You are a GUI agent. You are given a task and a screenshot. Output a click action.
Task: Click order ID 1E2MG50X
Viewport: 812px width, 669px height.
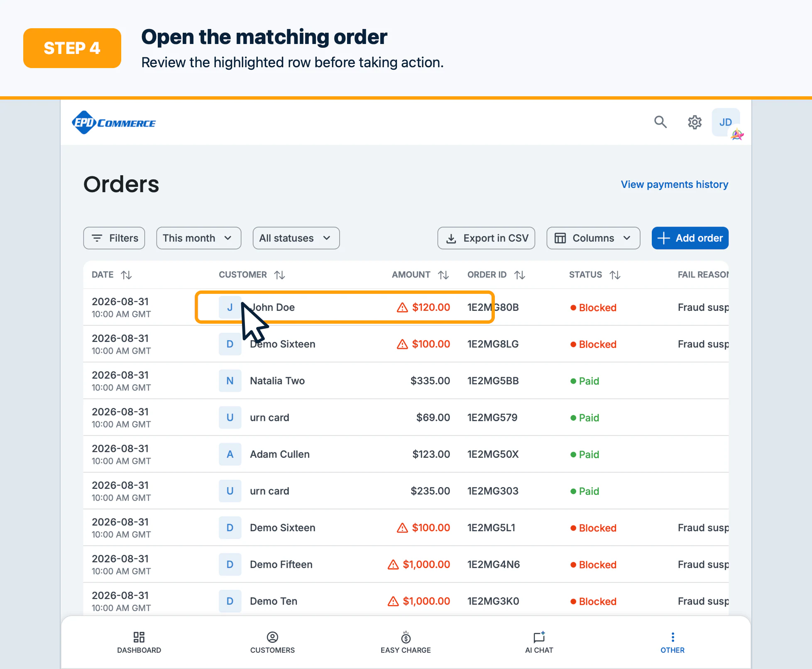pyautogui.click(x=493, y=454)
